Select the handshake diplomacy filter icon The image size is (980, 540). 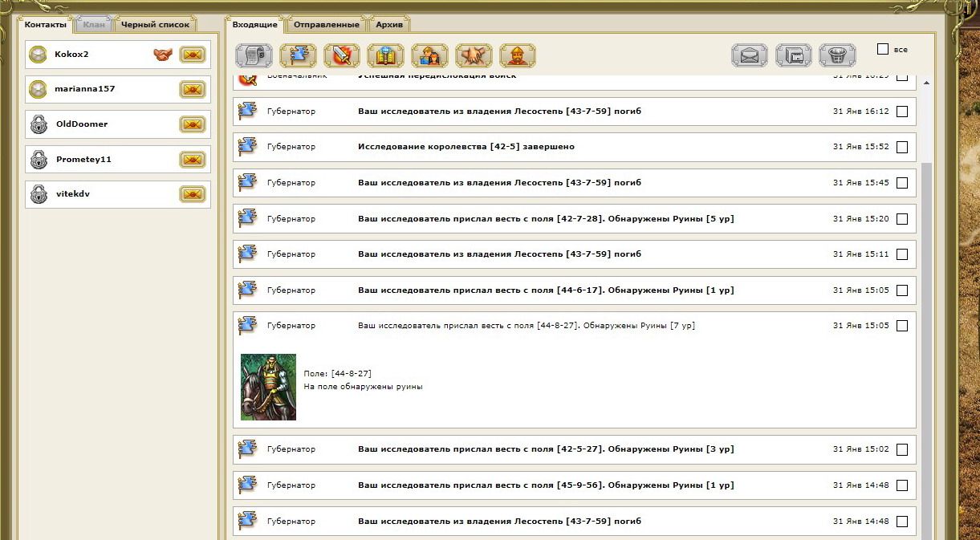474,55
